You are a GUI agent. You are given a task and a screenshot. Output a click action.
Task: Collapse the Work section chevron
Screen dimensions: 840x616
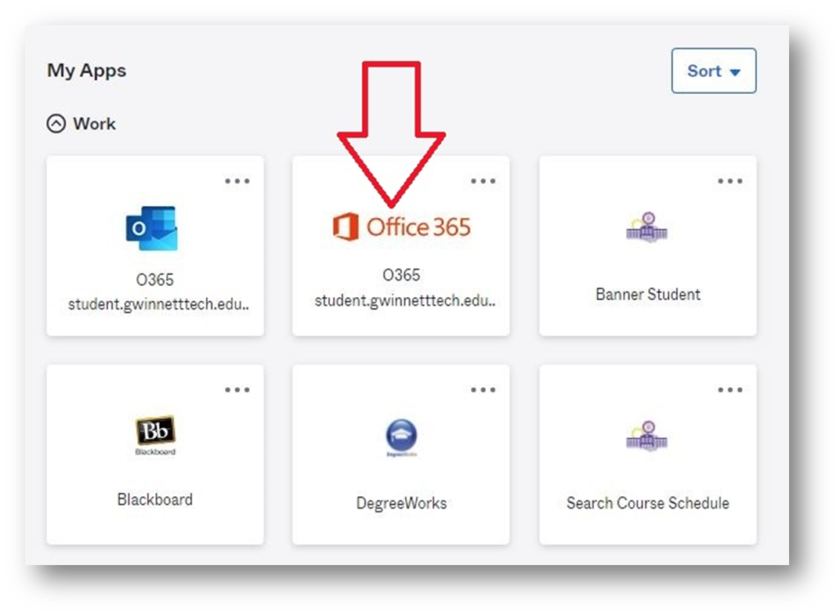tap(56, 124)
